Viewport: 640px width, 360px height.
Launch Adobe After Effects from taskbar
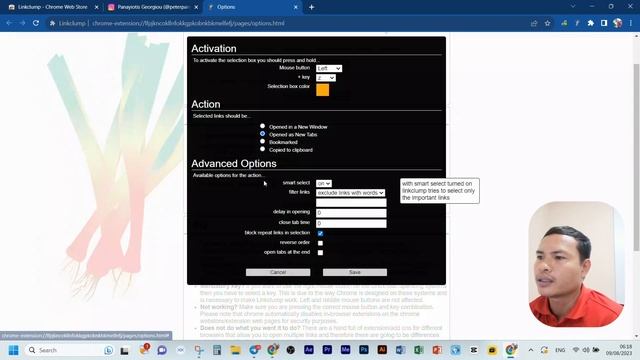tap(309, 350)
